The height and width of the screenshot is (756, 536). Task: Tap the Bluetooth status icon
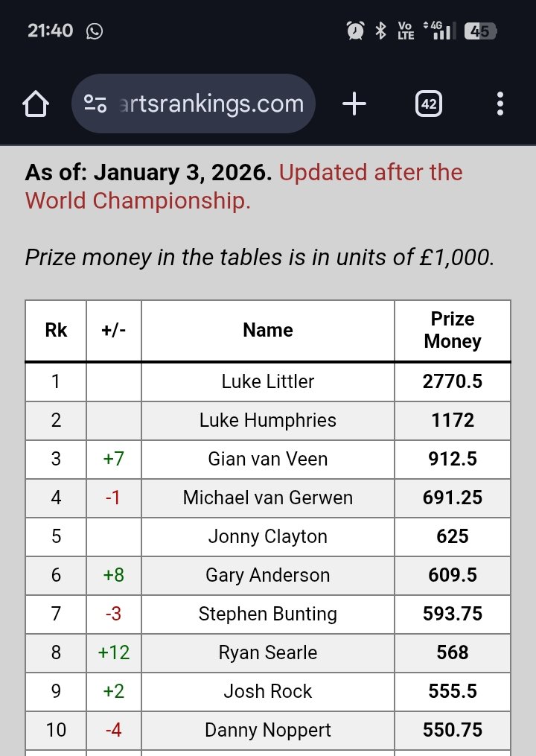pos(380,31)
